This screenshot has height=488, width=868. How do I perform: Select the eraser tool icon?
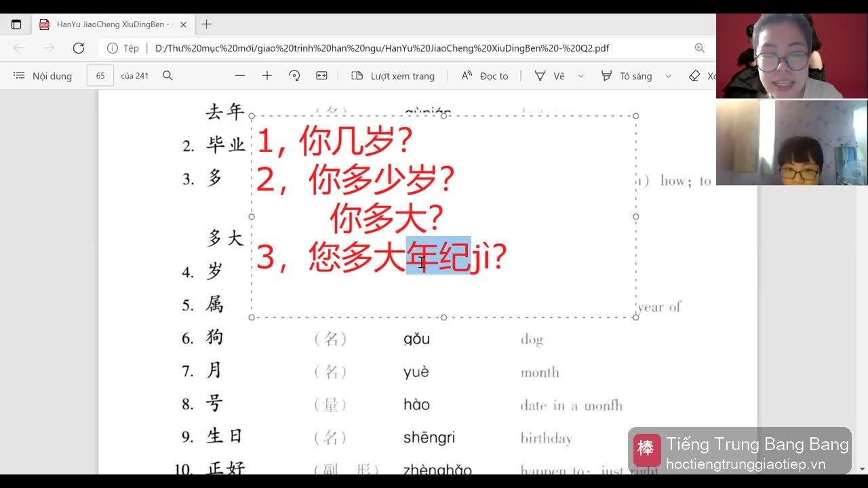point(694,76)
